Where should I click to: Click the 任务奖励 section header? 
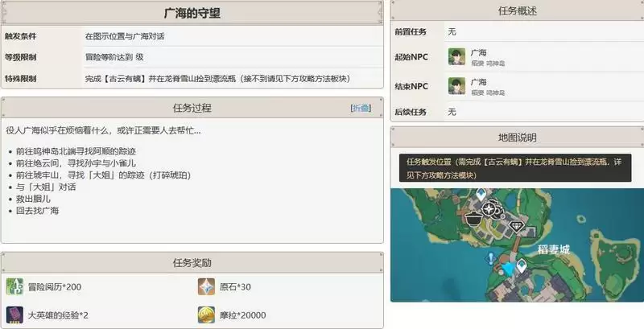point(192,262)
